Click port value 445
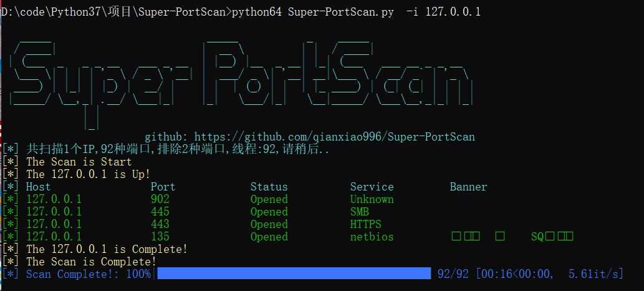Image resolution: width=644 pixels, height=291 pixels. (x=160, y=212)
